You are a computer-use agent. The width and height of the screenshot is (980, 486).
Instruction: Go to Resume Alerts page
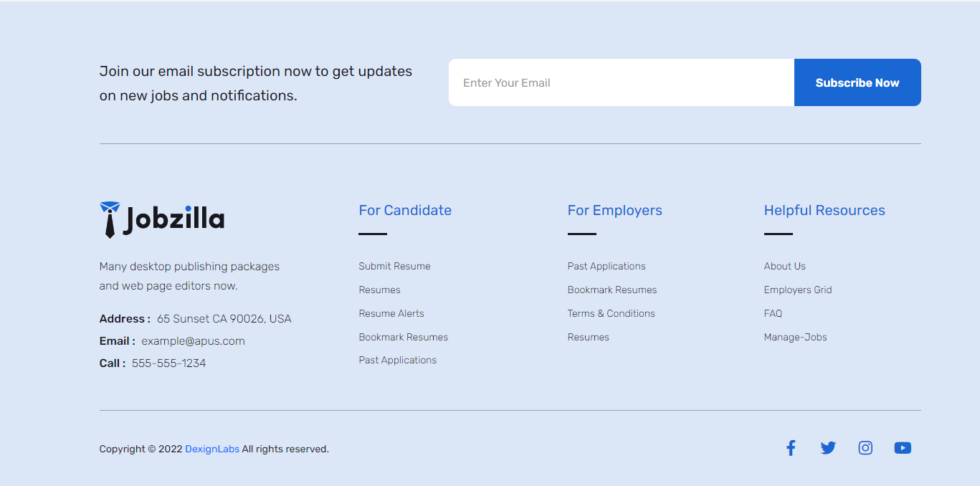pyautogui.click(x=391, y=313)
